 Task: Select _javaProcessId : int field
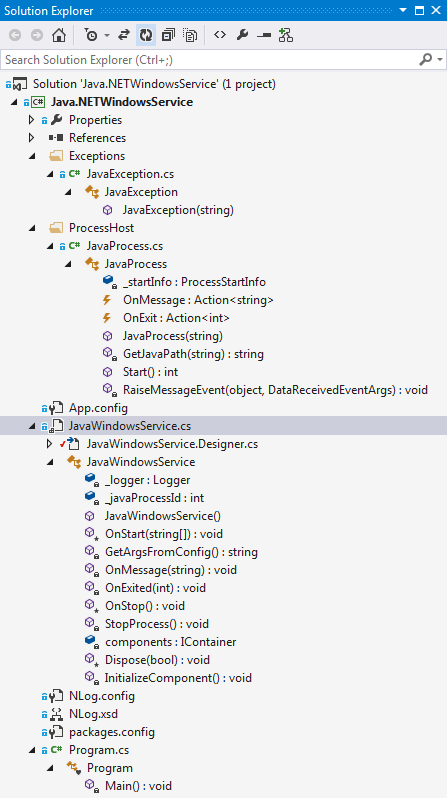pos(155,498)
